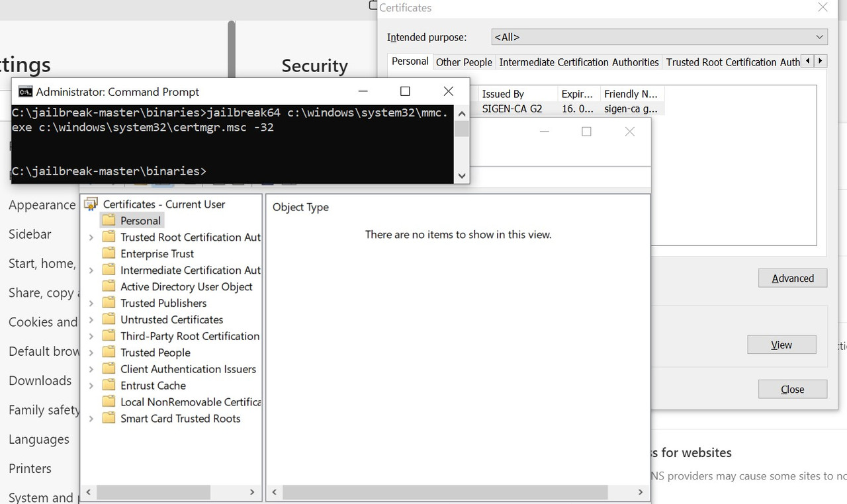This screenshot has height=504, width=847.
Task: Click Certificates - Current User root node
Action: click(x=164, y=204)
